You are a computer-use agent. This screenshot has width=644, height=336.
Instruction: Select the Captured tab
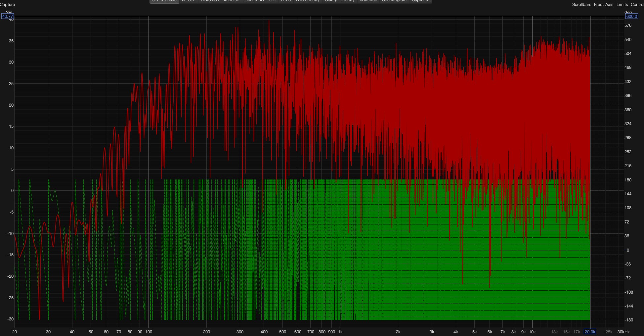click(x=420, y=1)
